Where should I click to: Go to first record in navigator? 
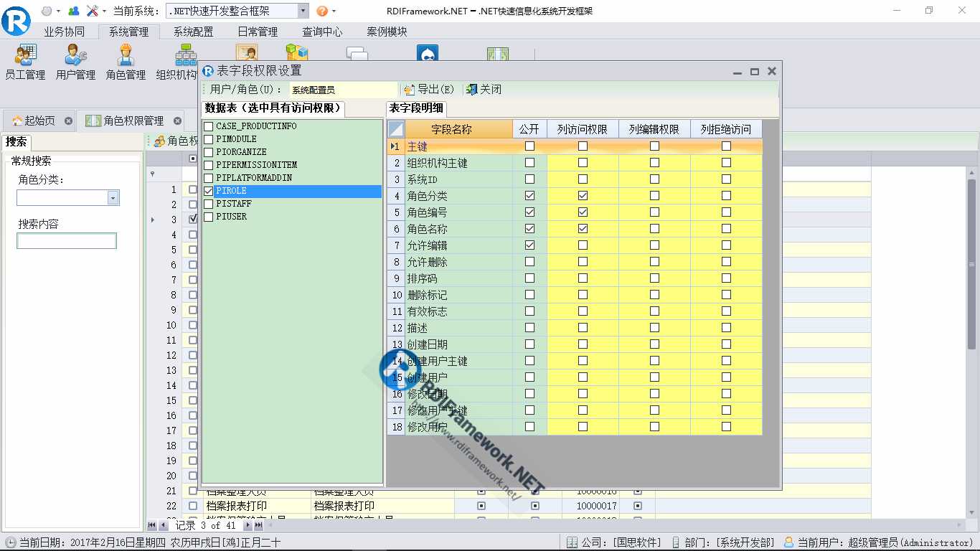click(152, 526)
